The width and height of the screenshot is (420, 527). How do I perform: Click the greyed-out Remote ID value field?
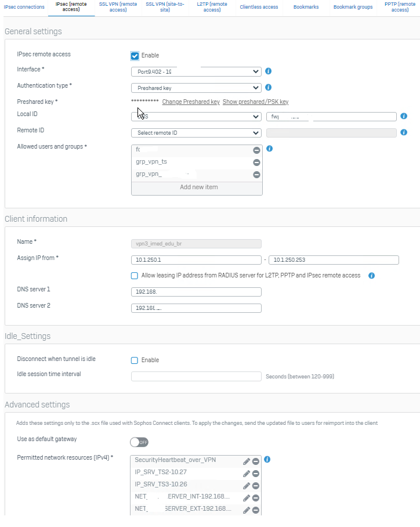pos(331,133)
